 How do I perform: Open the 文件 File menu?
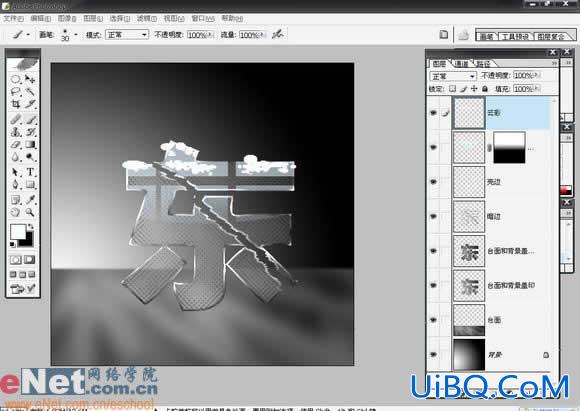13,18
